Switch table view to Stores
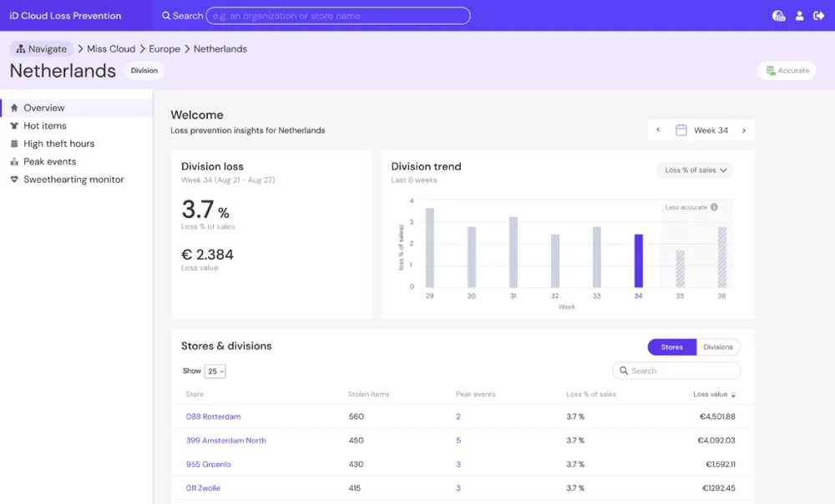Image resolution: width=835 pixels, height=504 pixels. [x=672, y=347]
